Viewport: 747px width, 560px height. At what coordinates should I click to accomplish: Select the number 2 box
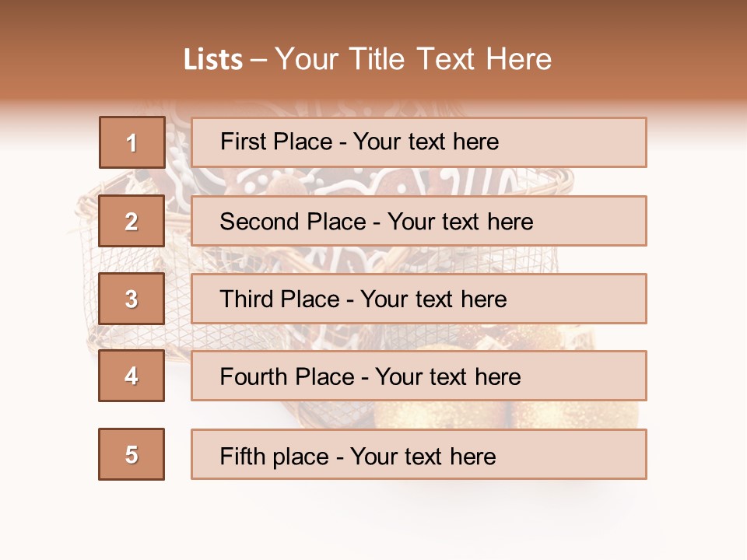coord(132,221)
